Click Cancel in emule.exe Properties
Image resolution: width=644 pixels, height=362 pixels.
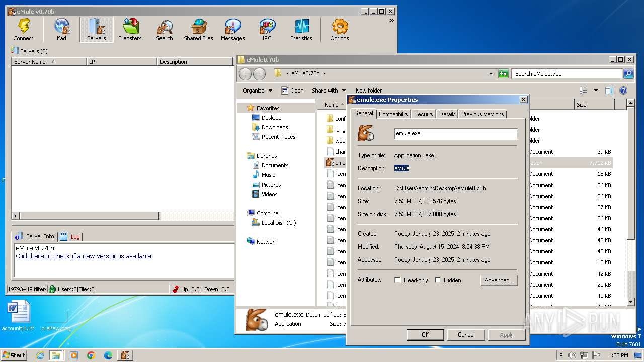(x=466, y=335)
